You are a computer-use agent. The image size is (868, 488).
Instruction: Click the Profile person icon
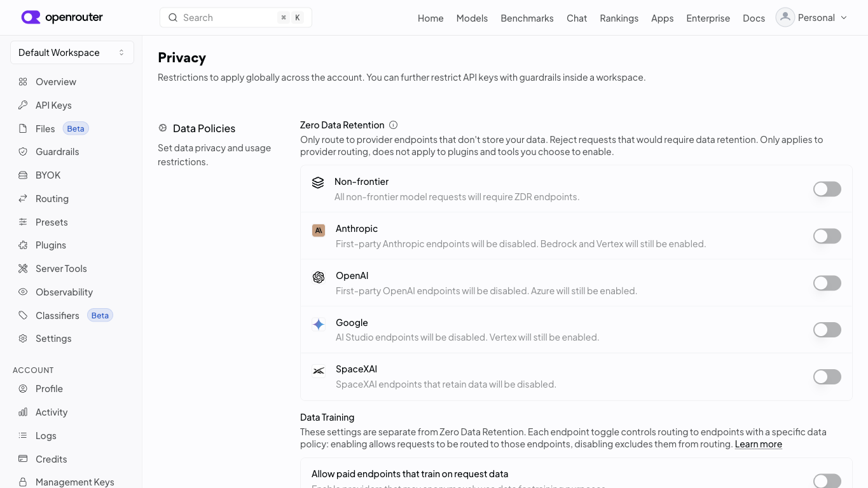point(23,389)
